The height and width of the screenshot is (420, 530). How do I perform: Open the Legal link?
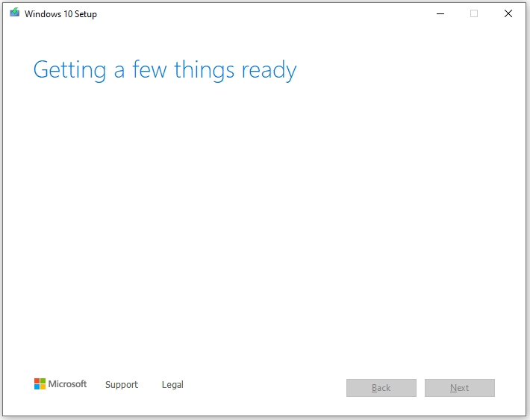[x=172, y=384]
